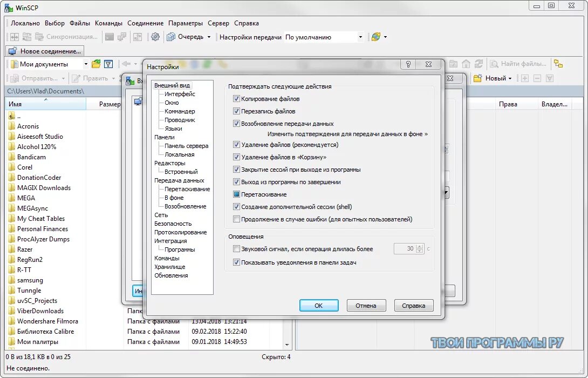Select the Bandicam folder in local panel
This screenshot has width=588, height=378.
tap(31, 157)
